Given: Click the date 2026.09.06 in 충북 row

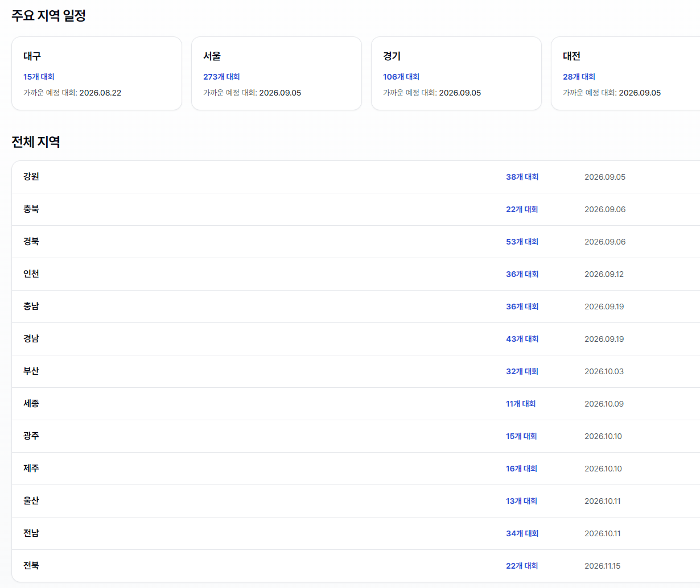Looking at the screenshot, I should [x=605, y=209].
